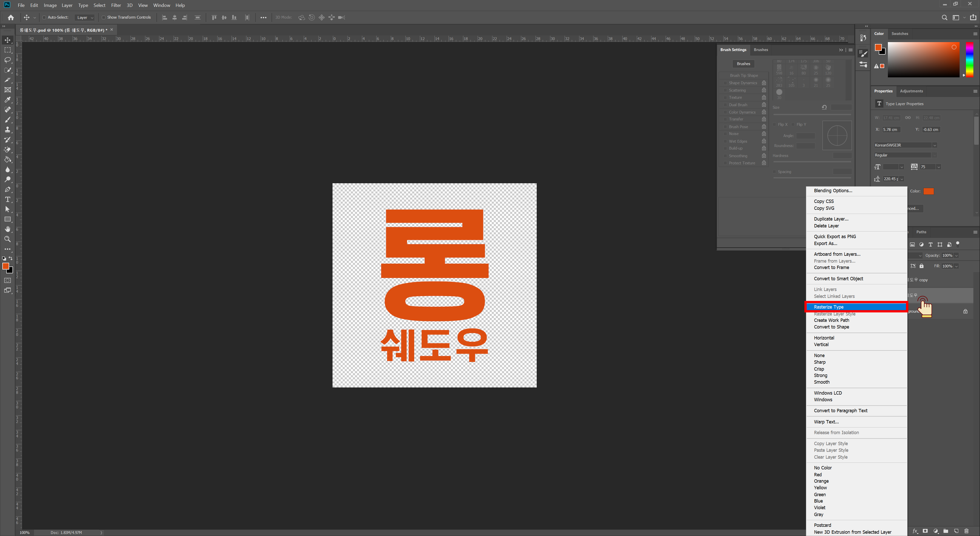
Task: Select the Crop tool
Action: click(x=8, y=80)
